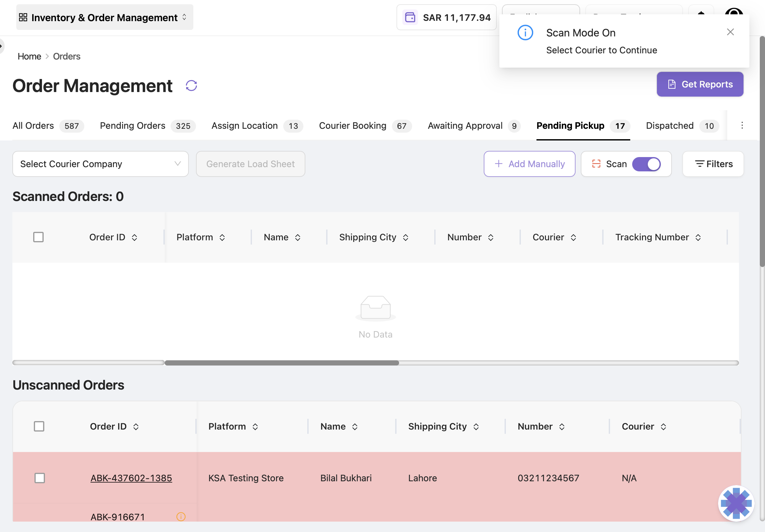The image size is (765, 532).
Task: Expand the Inventory & Order Management switcher
Action: [x=104, y=17]
